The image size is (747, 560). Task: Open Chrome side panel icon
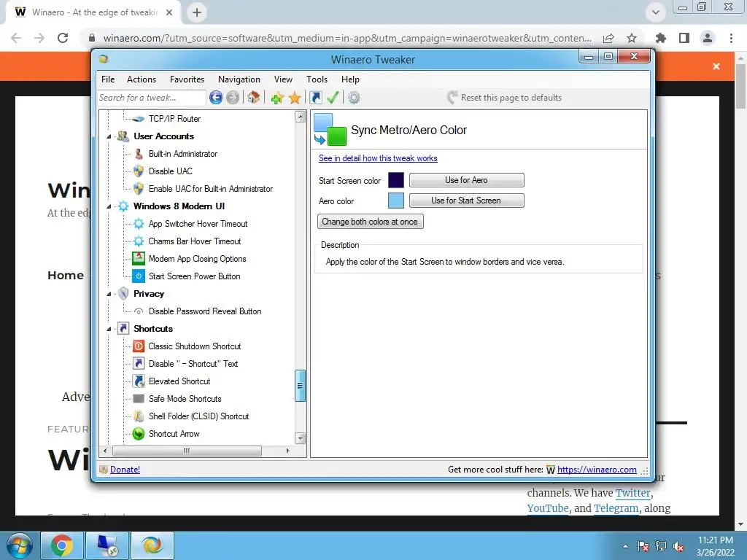pyautogui.click(x=684, y=38)
